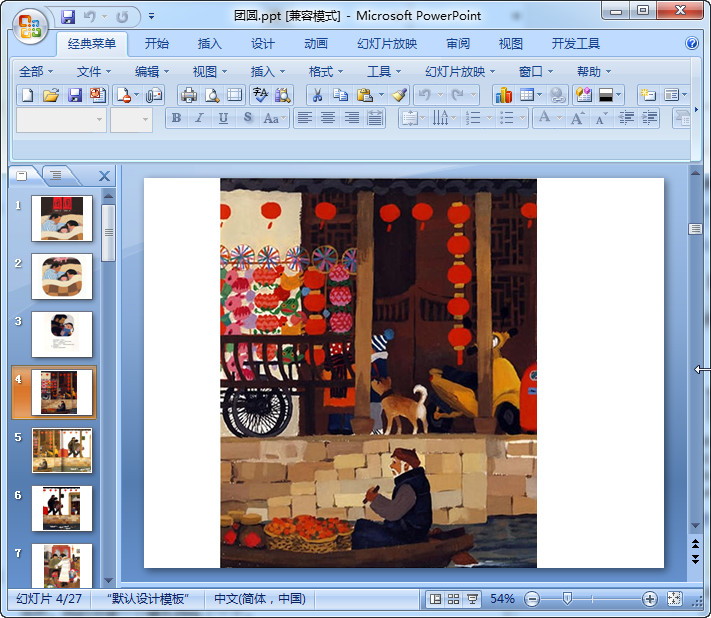The width and height of the screenshot is (711, 618).
Task: Open the Help question mark
Action: 692,43
